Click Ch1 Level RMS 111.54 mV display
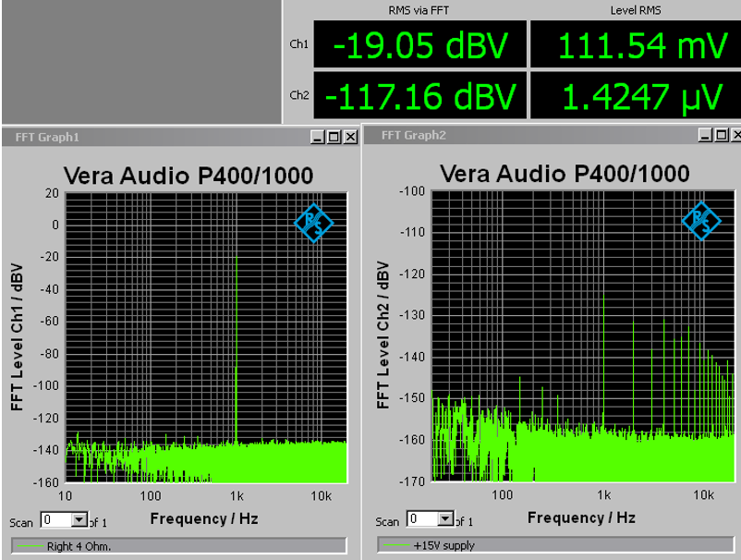Screen dimensions: 741x560 (x=636, y=44)
